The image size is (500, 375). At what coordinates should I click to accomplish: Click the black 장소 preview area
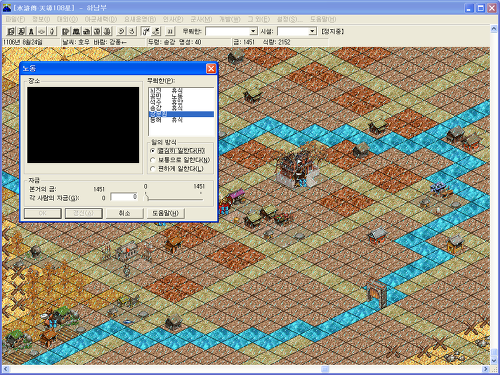(x=83, y=125)
